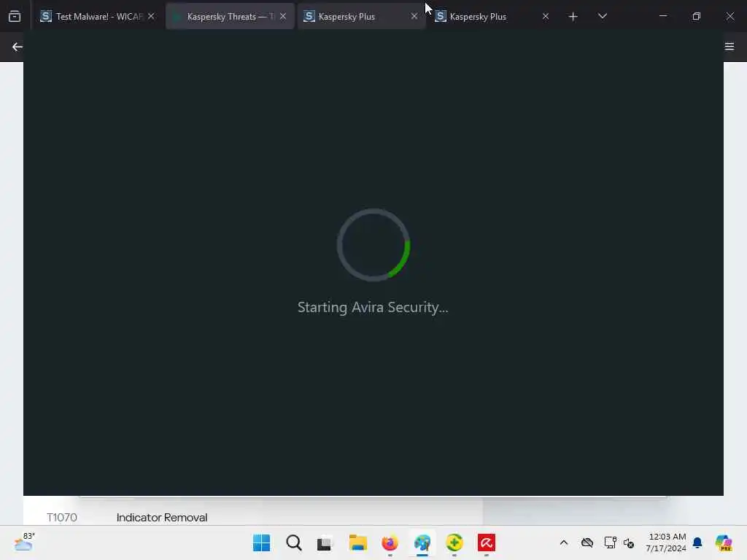Open a new browser tab
This screenshot has height=560, width=747.
click(x=573, y=16)
